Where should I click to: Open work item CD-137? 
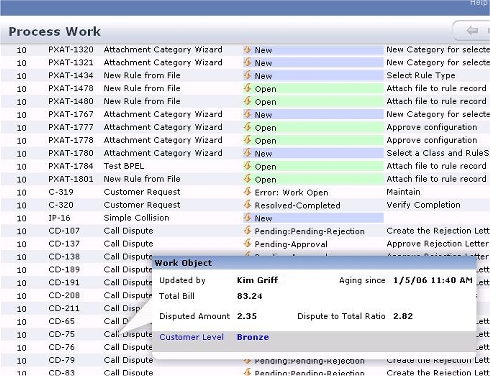coord(64,244)
